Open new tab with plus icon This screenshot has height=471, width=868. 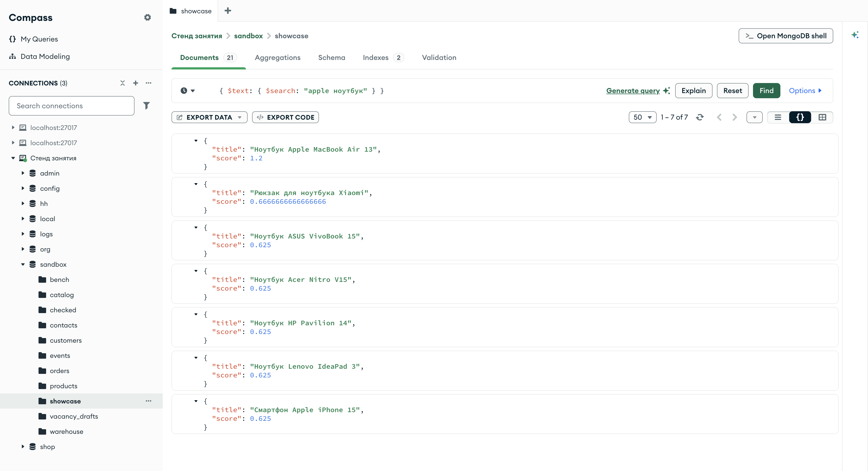pos(228,11)
